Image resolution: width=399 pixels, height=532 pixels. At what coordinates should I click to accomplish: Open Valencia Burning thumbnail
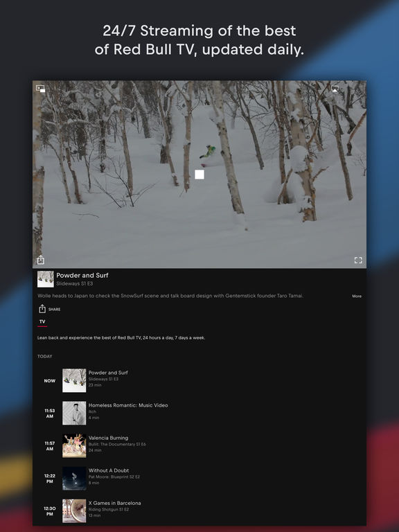point(74,445)
